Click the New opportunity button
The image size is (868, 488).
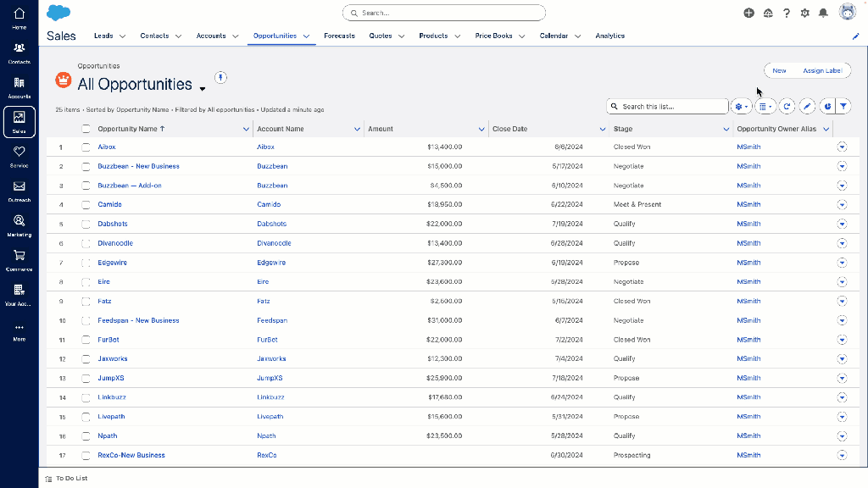(779, 70)
